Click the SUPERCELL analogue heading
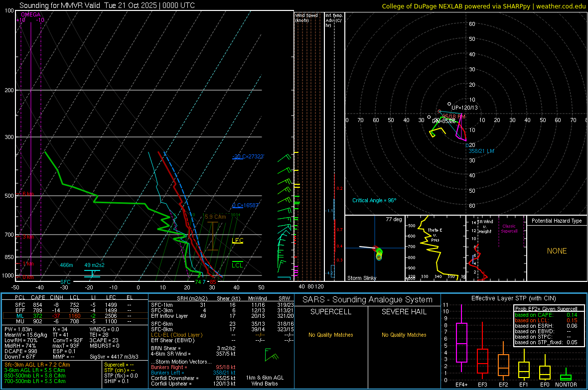 (x=331, y=312)
